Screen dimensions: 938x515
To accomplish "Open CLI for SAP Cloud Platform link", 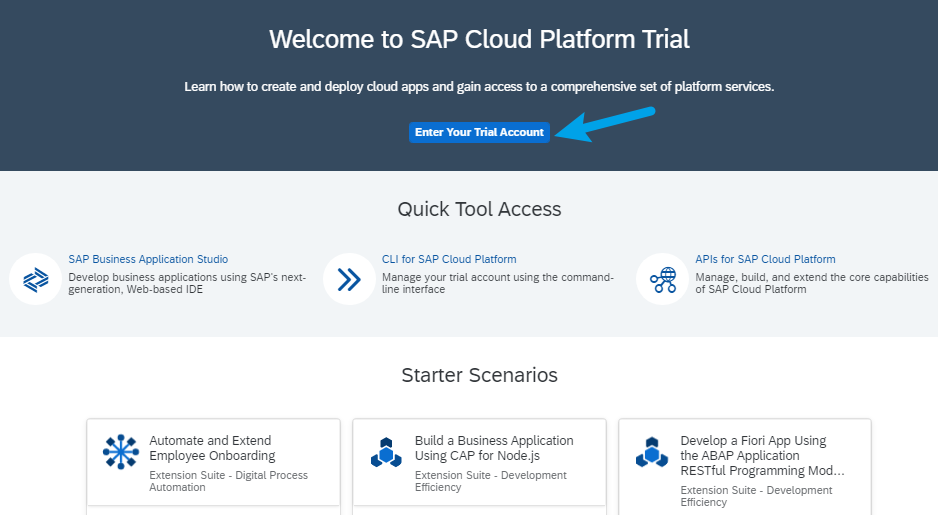I will (x=449, y=259).
